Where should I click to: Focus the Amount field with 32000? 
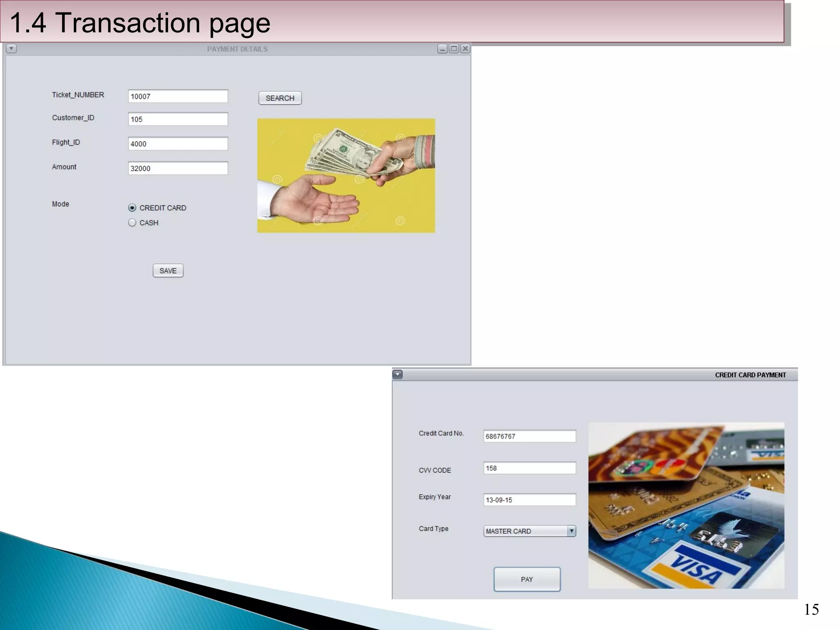[x=178, y=169]
